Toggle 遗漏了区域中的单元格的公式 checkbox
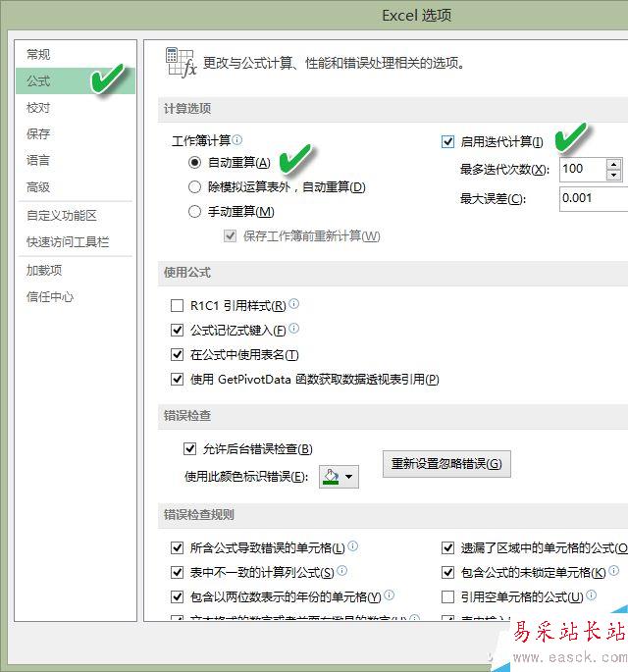This screenshot has height=672, width=628. [447, 547]
